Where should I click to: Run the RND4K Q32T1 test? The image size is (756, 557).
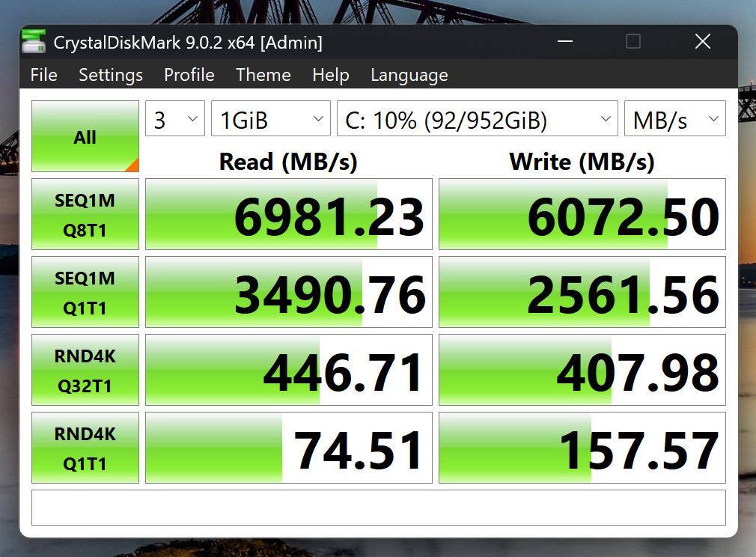click(85, 370)
